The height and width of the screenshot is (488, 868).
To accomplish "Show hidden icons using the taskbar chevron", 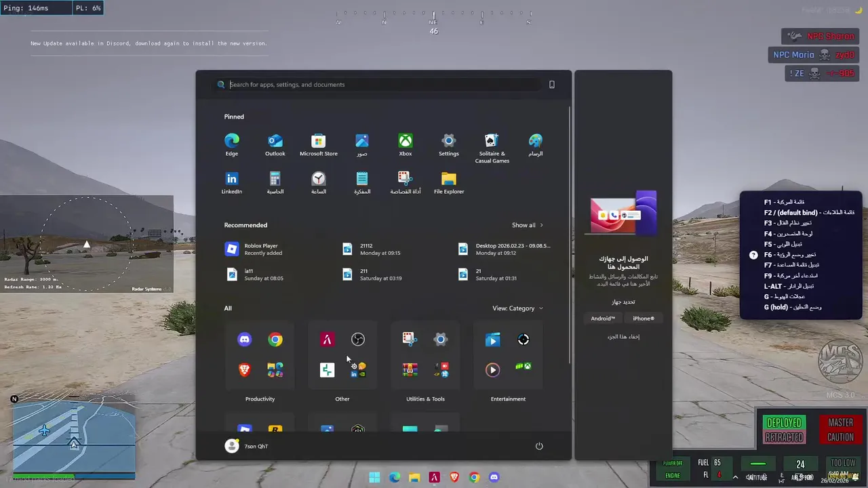I will tap(735, 477).
